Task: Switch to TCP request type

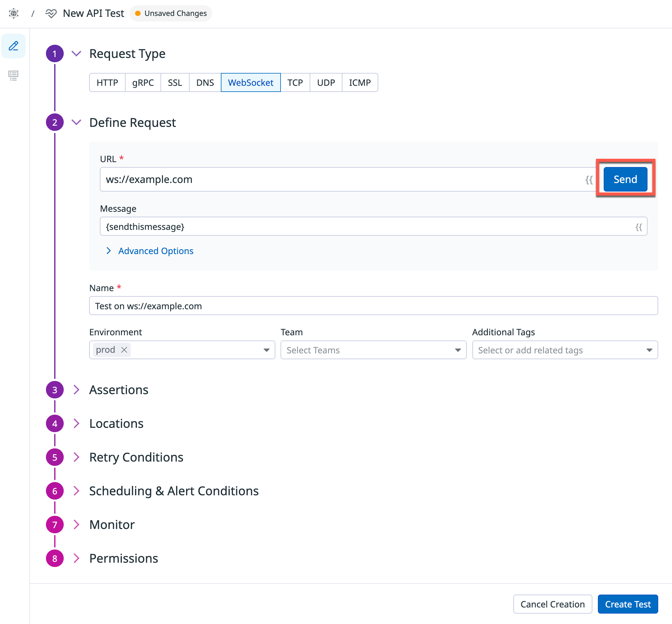Action: (295, 83)
